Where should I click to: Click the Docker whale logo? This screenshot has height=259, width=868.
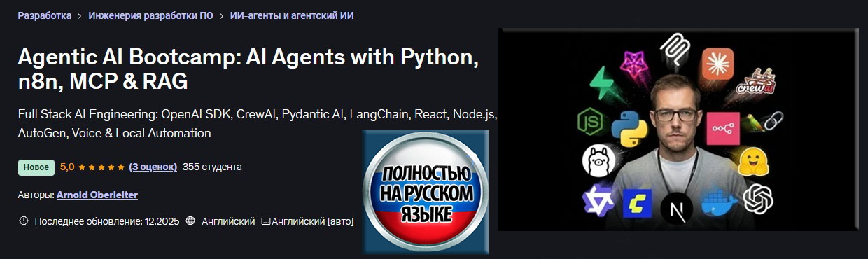point(720,203)
